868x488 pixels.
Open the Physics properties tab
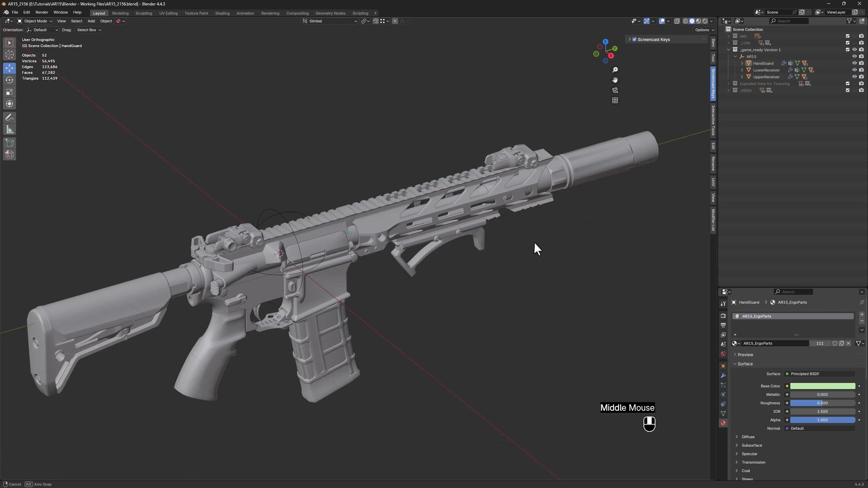point(723,394)
